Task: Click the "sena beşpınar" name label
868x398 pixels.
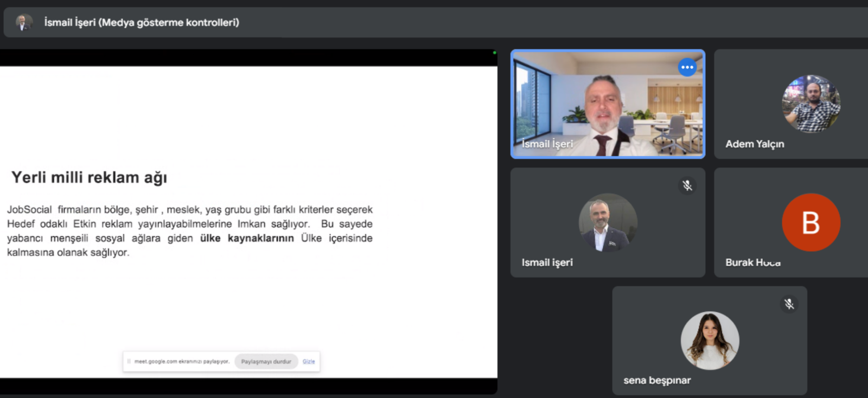Action: [657, 381]
